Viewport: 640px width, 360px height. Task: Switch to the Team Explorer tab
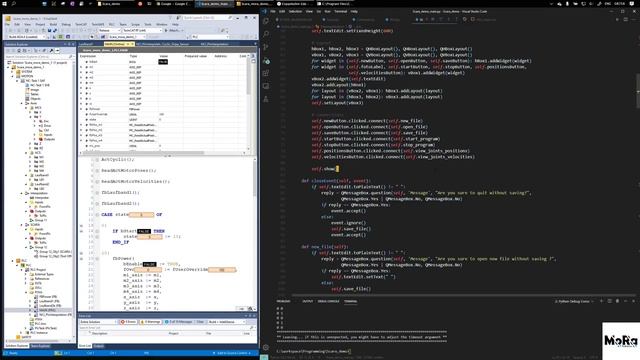41,346
